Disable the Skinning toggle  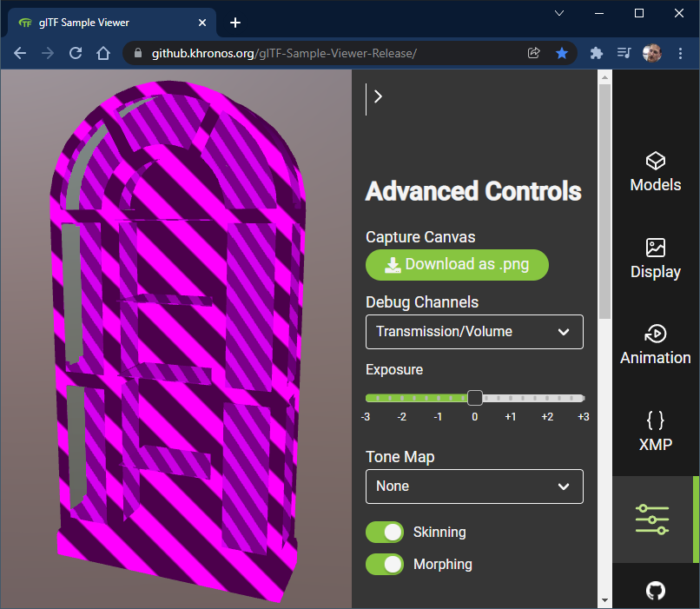coord(384,532)
